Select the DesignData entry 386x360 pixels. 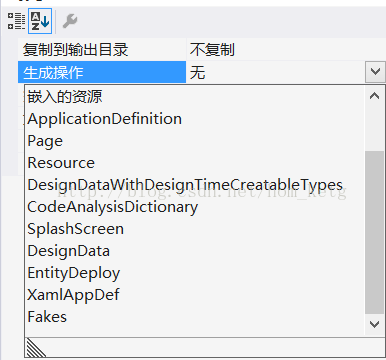[195, 251]
